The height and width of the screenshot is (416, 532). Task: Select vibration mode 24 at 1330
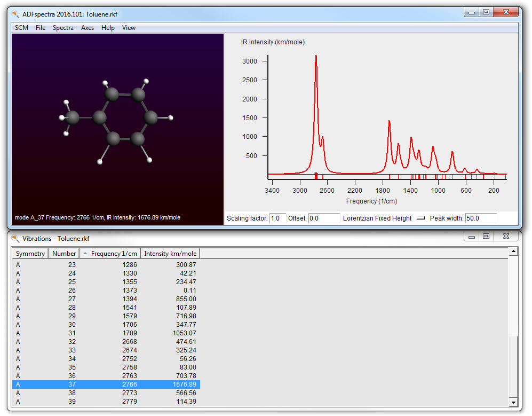click(x=106, y=273)
